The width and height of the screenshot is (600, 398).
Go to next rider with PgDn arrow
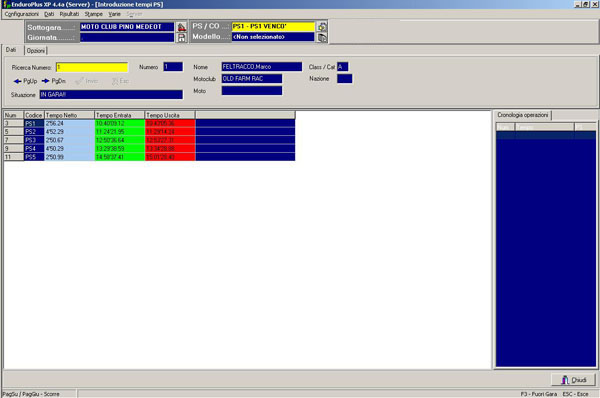click(x=54, y=81)
